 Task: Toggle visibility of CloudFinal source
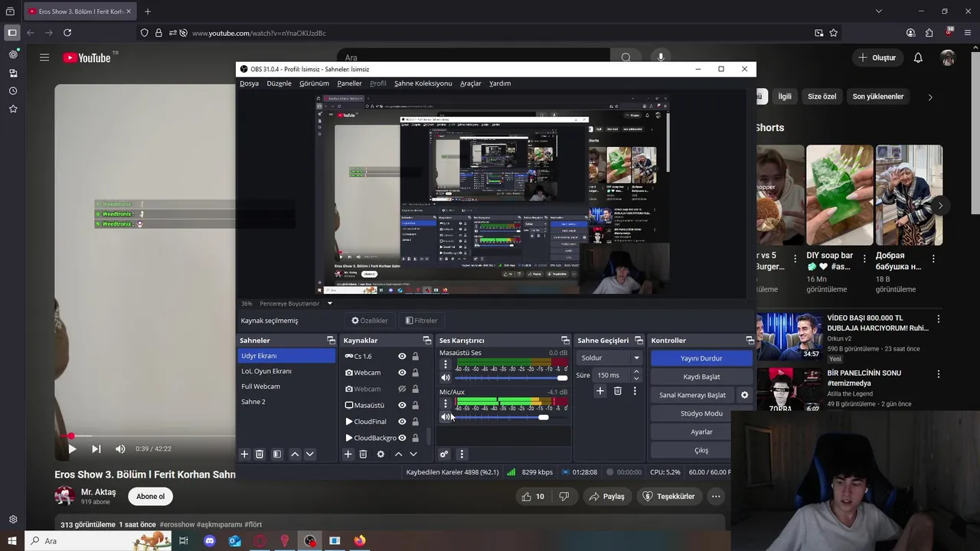tap(402, 421)
